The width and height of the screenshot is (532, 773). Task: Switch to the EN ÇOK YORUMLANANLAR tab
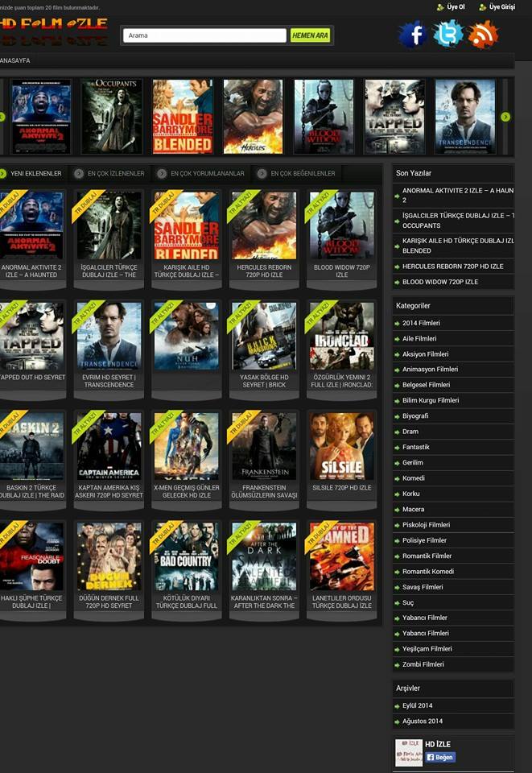(201, 174)
